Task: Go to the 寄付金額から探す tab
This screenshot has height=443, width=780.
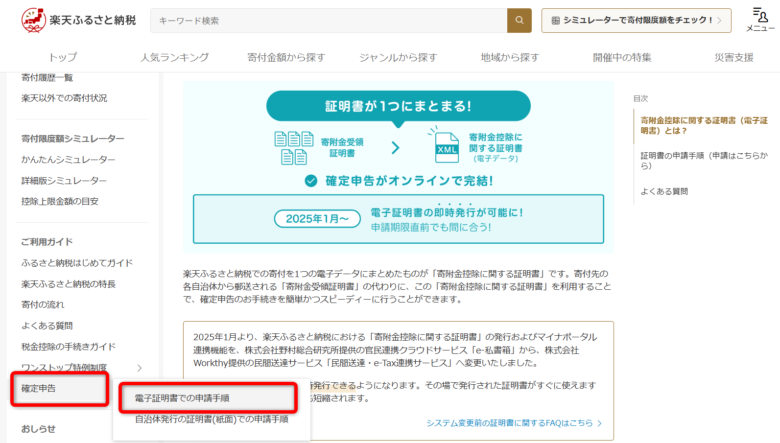Action: [288, 57]
